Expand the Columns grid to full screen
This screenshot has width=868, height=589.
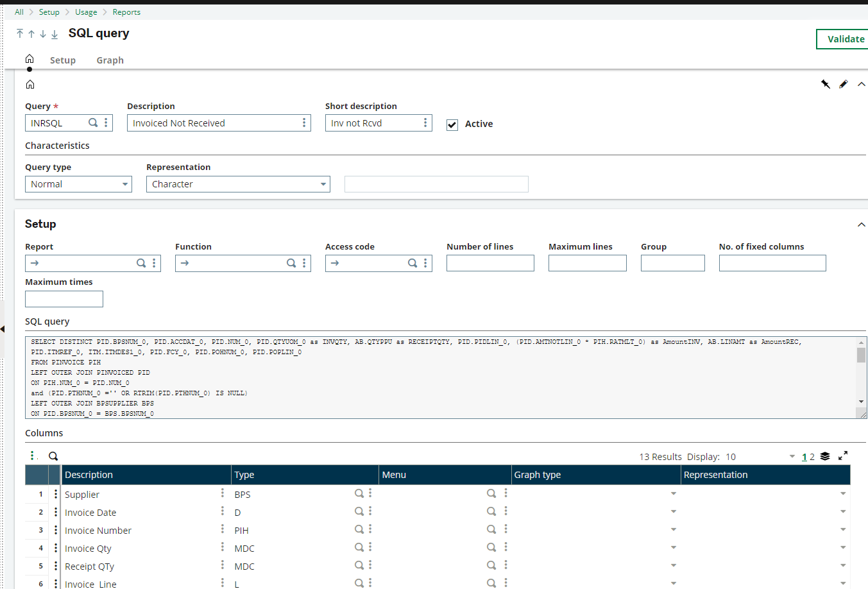[843, 456]
